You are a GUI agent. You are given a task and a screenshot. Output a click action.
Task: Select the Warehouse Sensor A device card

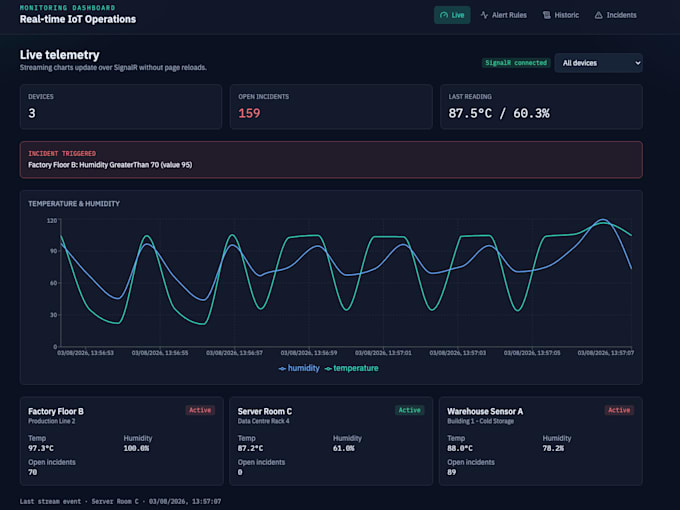[x=540, y=441]
